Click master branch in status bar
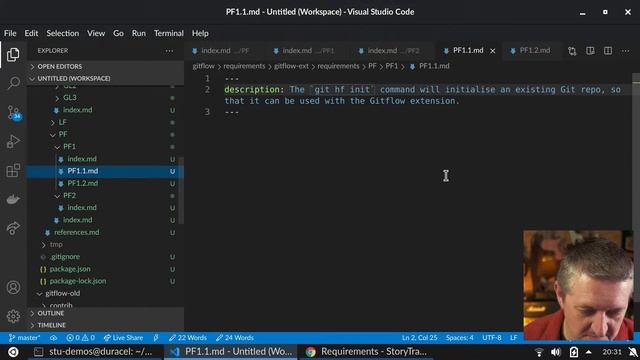 [24, 338]
